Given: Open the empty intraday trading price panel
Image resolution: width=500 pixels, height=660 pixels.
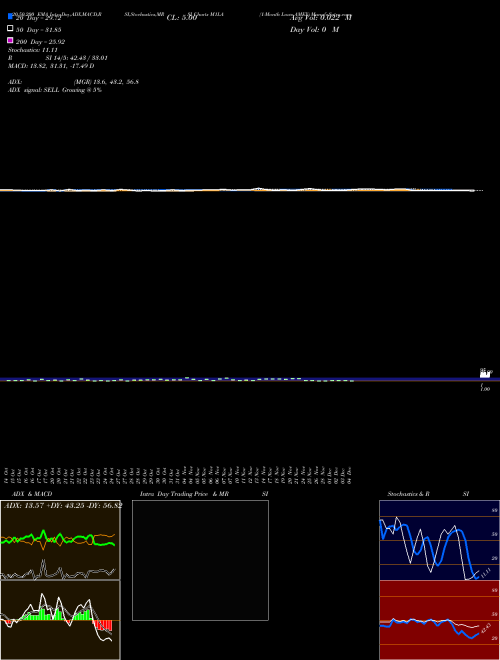Looking at the screenshot, I should pyautogui.click(x=200, y=560).
